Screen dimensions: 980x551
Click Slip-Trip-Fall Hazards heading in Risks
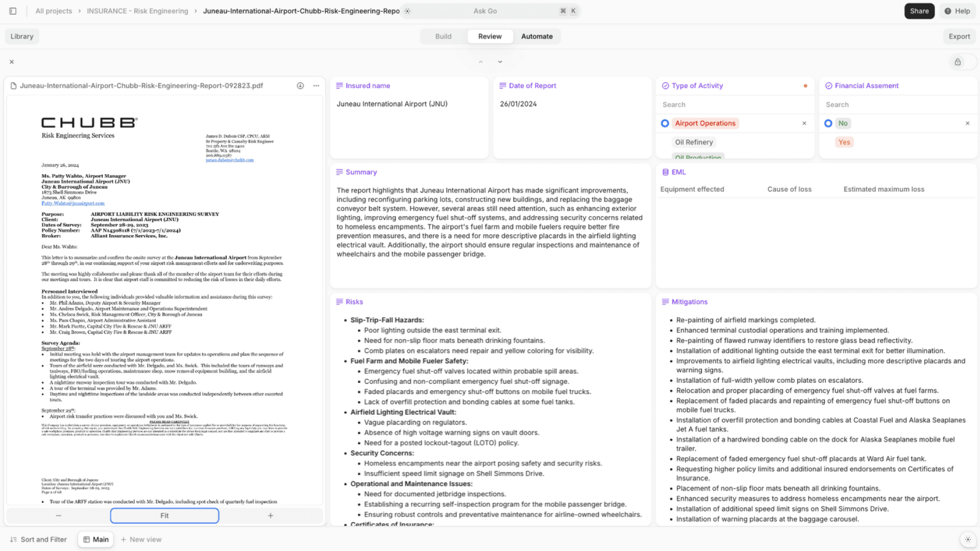click(x=387, y=320)
